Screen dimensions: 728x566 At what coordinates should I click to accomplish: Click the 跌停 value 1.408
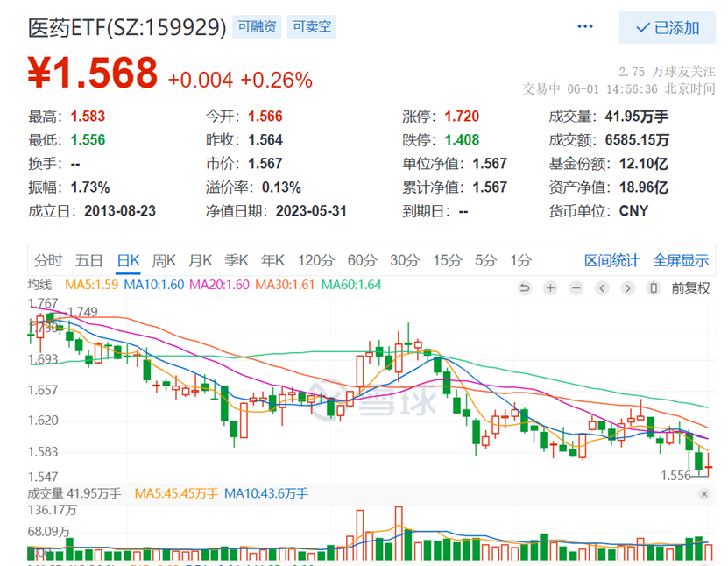tap(462, 140)
